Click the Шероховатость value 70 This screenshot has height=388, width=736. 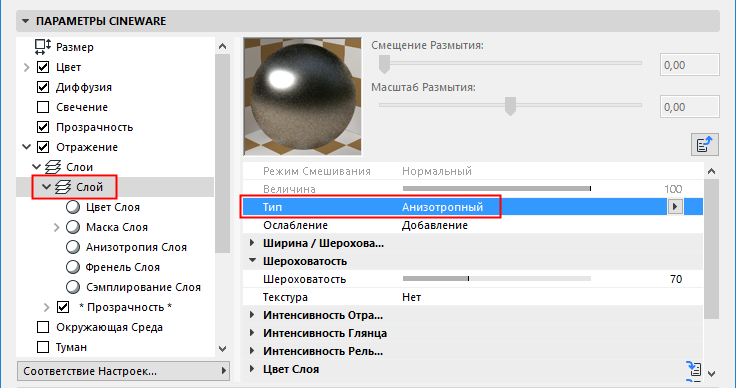676,279
